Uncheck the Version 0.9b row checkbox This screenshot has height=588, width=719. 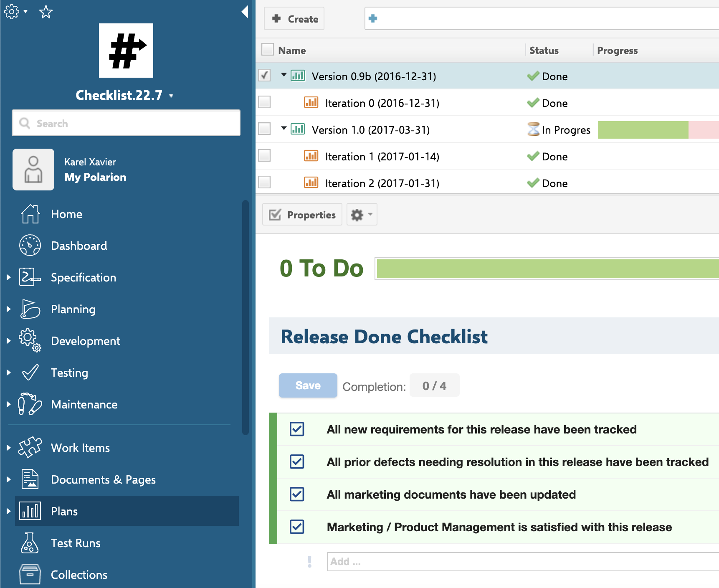click(264, 76)
